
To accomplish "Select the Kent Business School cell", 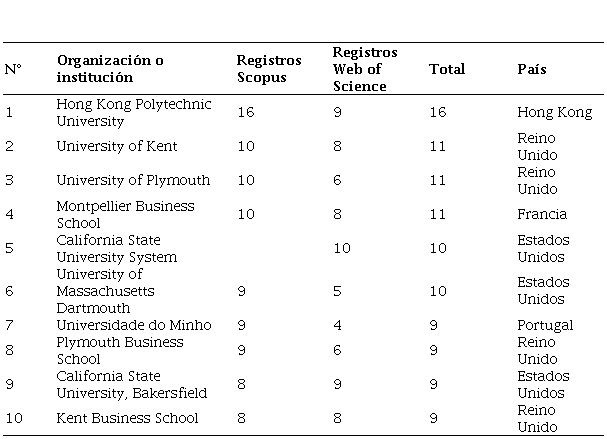I will [127, 419].
